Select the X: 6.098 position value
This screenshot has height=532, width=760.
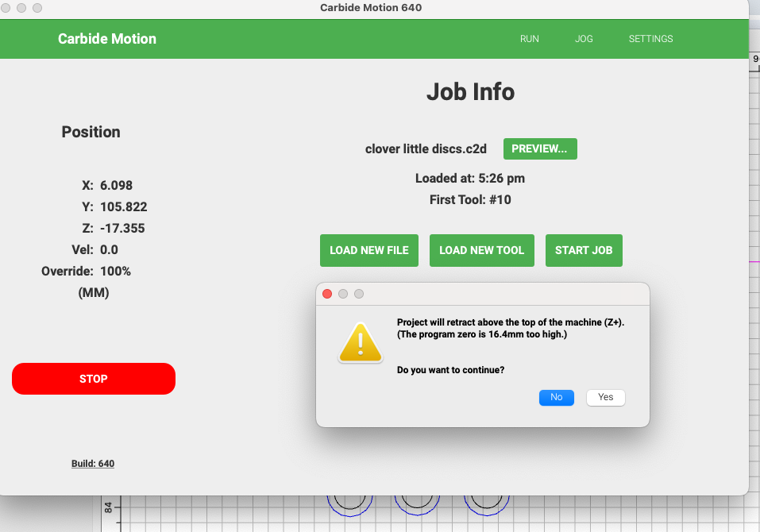click(107, 186)
